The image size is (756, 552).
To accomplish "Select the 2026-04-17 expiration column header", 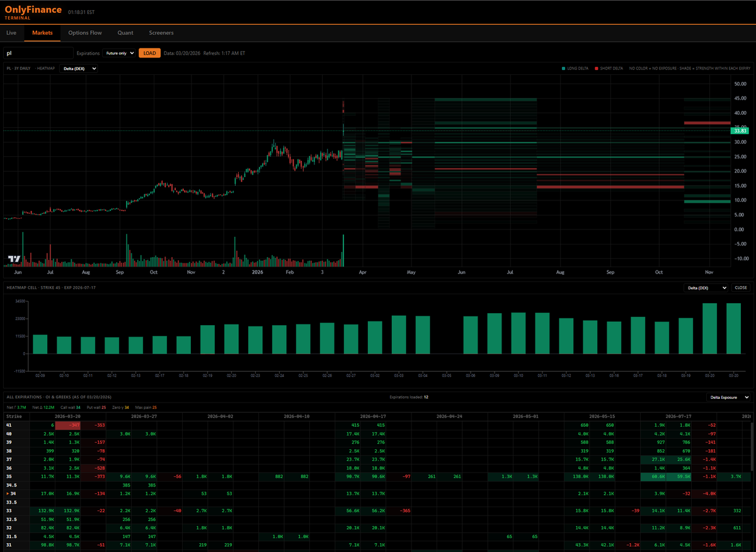I will (x=373, y=417).
